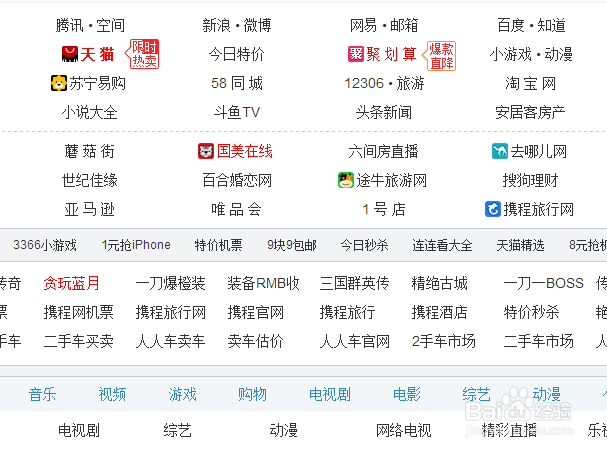
Task: Open 斗鱼TV link
Action: (237, 113)
